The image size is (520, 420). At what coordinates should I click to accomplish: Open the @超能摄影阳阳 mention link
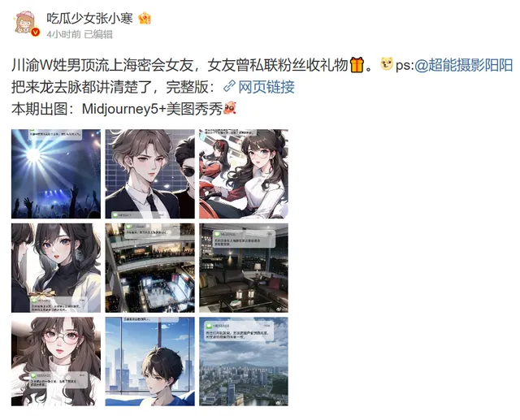click(464, 65)
